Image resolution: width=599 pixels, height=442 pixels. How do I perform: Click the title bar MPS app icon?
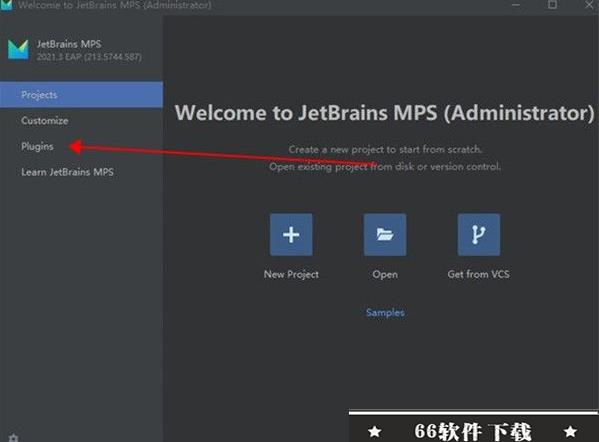point(6,5)
